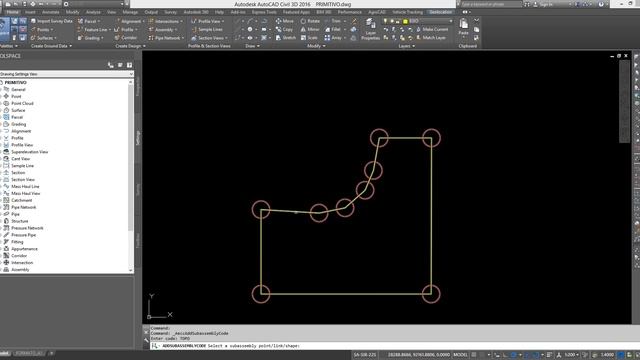The image size is (640, 360).
Task: Open the Sample Lines tool
Action: pyautogui.click(x=207, y=29)
